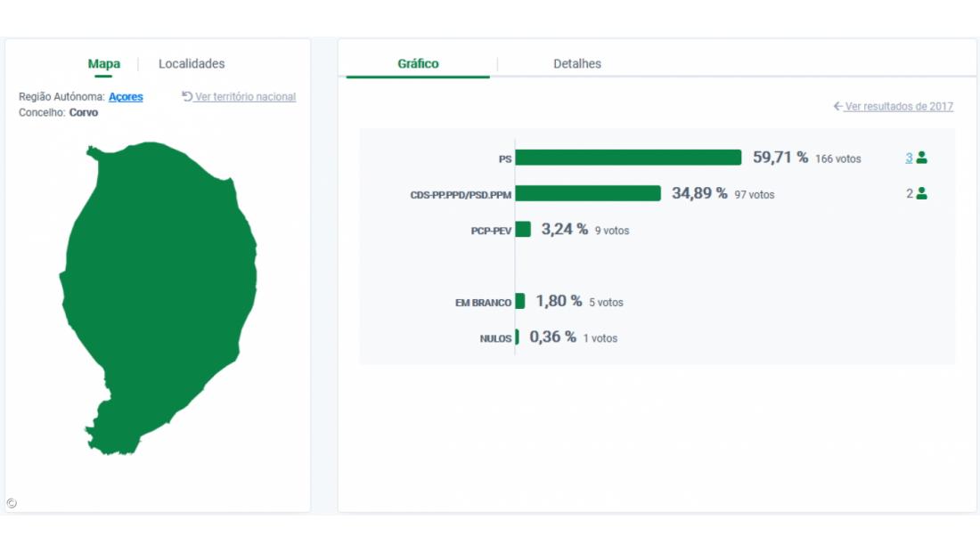This screenshot has height=552, width=980.
Task: Open the Localidades tab
Action: [192, 64]
